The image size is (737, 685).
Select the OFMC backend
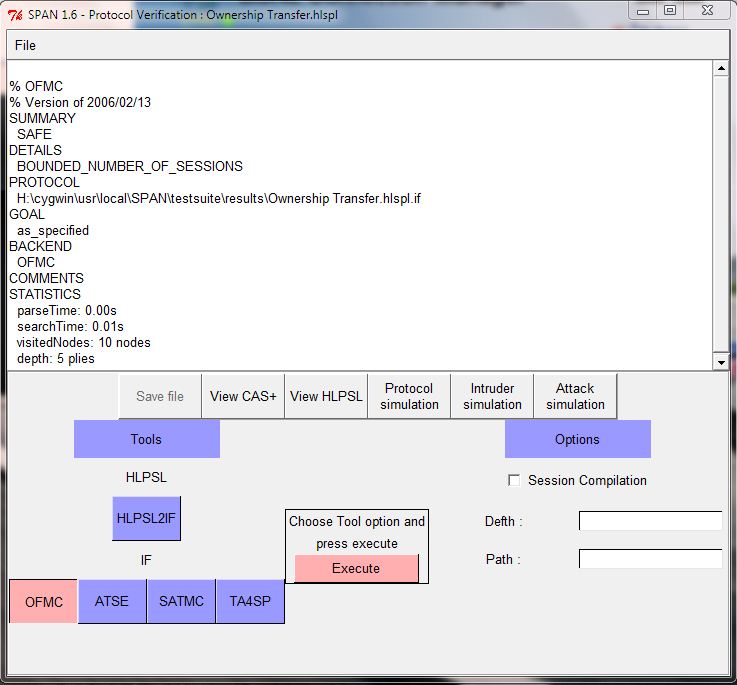[x=44, y=601]
